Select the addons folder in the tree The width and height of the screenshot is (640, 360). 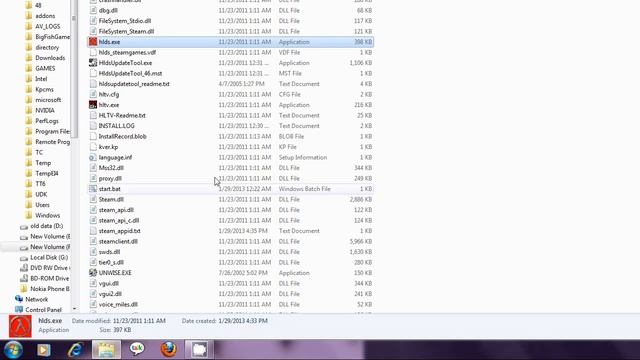(x=45, y=16)
